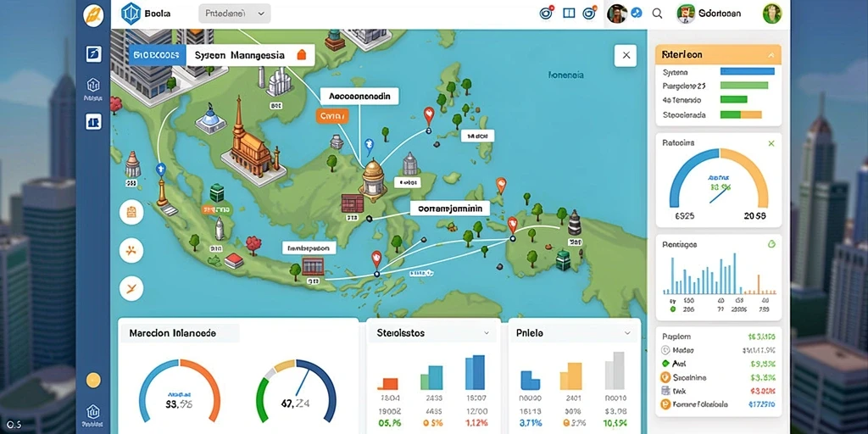Viewport: 868px width, 434px height.
Task: Open the hexagon icon at the sidebar bottom
Action: click(93, 411)
